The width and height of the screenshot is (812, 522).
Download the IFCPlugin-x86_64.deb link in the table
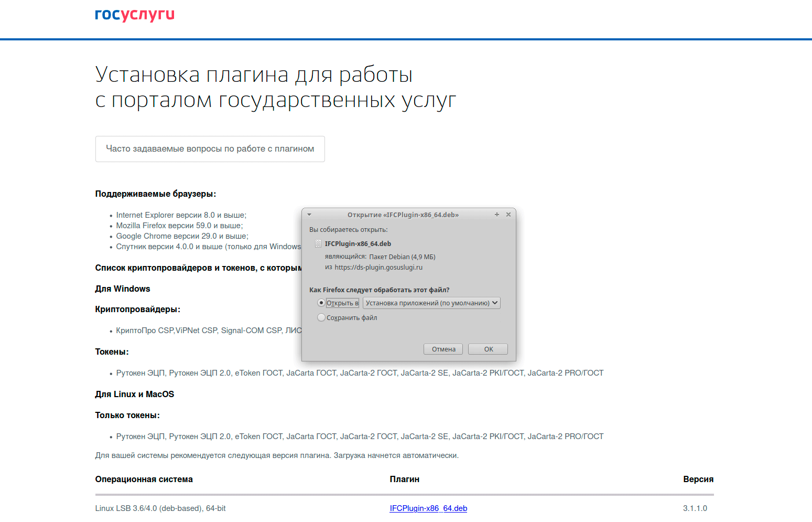pyautogui.click(x=428, y=508)
